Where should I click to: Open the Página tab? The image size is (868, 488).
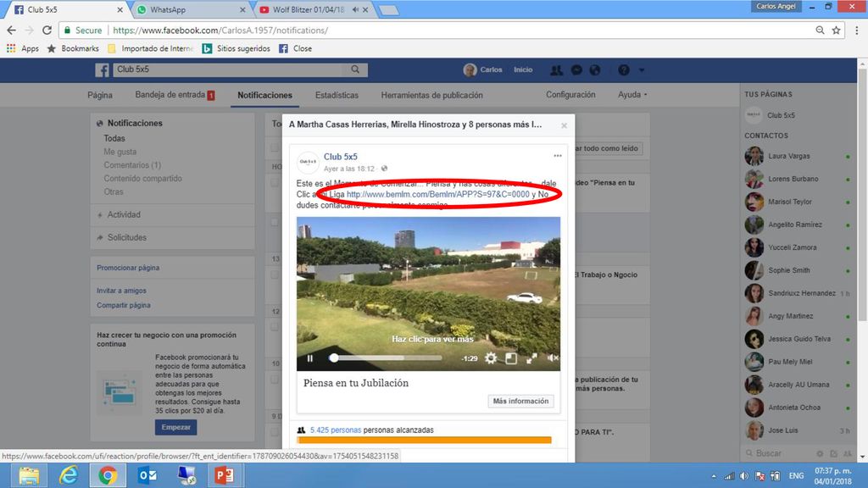pyautogui.click(x=100, y=95)
